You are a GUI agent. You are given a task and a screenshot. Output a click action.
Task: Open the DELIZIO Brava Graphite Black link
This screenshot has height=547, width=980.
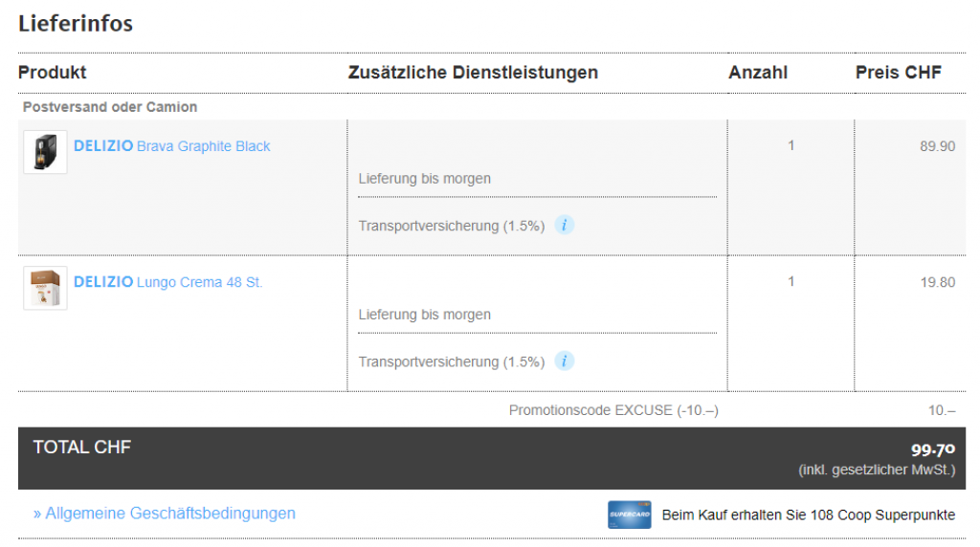(x=172, y=146)
